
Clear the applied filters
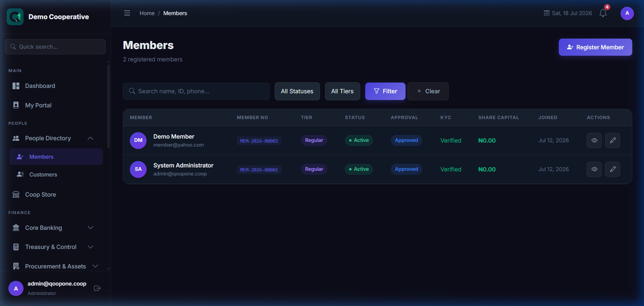(428, 91)
